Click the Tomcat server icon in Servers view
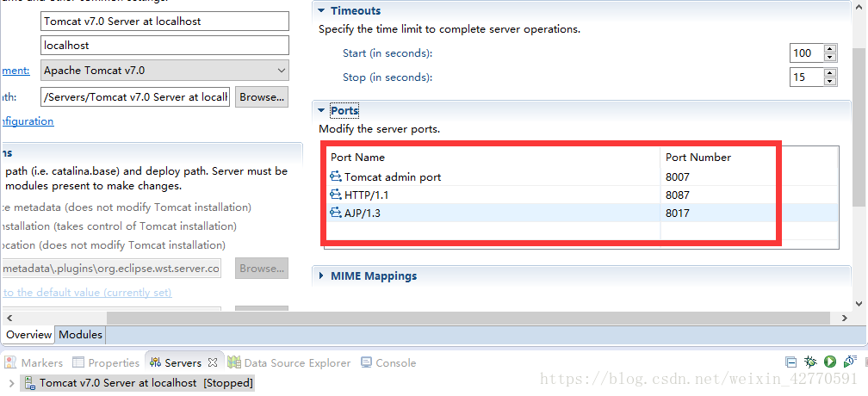868x396 pixels. pyautogui.click(x=30, y=383)
